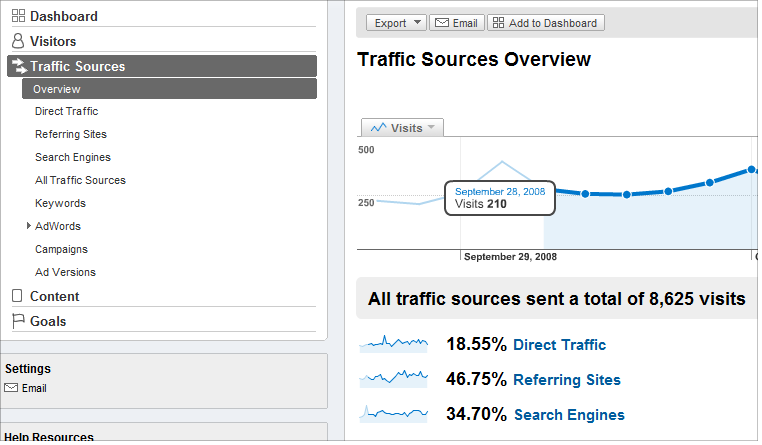Click the total of 8,625 visits text
Image resolution: width=762 pixels, height=445 pixels.
click(664, 299)
